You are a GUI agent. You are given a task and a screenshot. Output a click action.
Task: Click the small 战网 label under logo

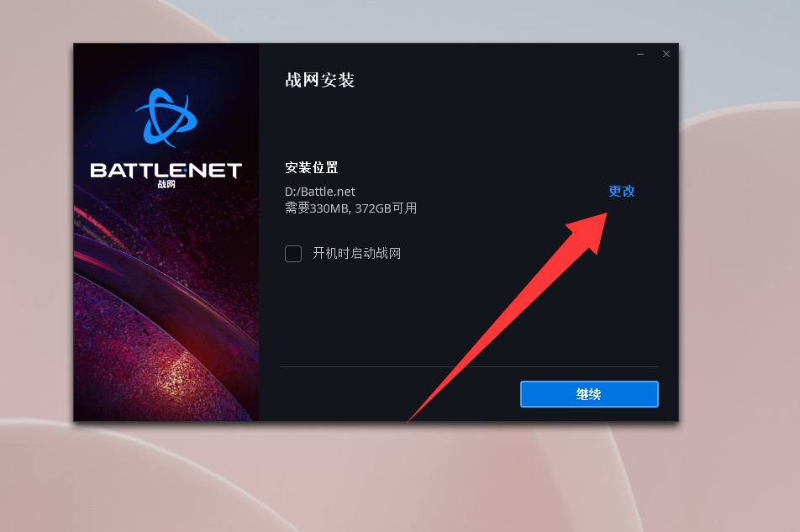pos(166,184)
